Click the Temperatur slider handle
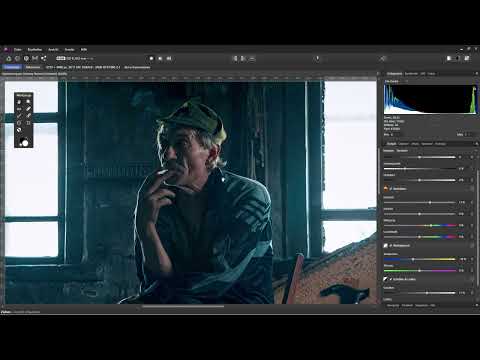Viewport: 480px width, 360px height. coord(413,259)
